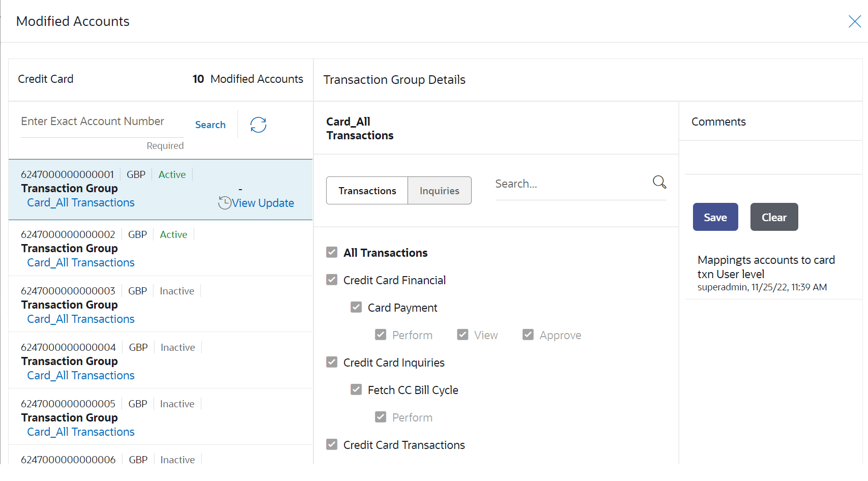Toggle the Credit Card Transactions checkbox
Screen dimensions: 868x481
(332, 445)
